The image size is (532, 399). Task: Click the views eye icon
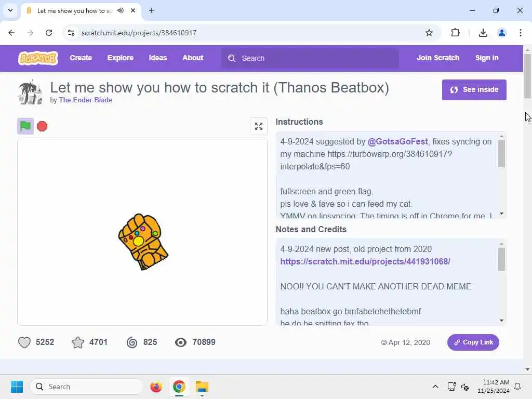(x=180, y=342)
